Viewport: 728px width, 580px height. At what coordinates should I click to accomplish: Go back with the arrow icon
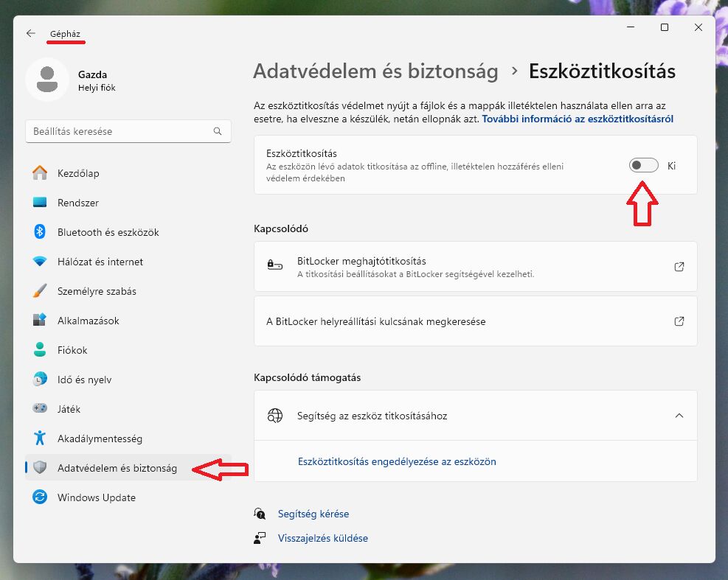[x=31, y=33]
